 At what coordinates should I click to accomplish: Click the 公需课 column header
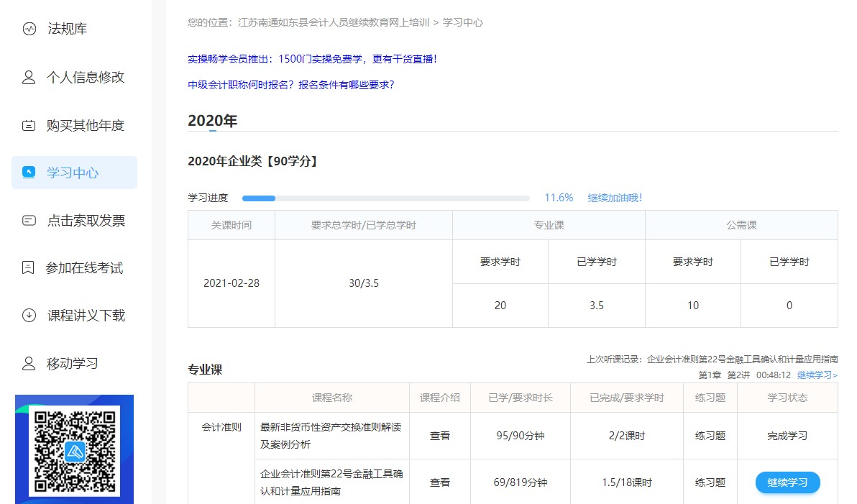[741, 224]
